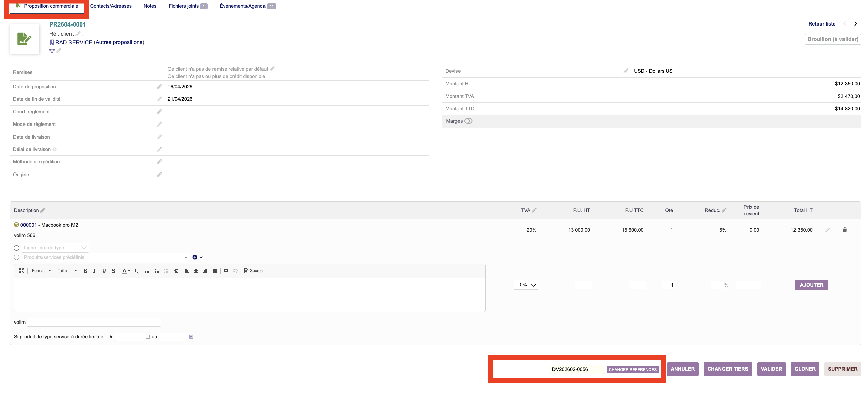The width and height of the screenshot is (868, 396).
Task: Insert a numbered list in editor
Action: click(147, 271)
